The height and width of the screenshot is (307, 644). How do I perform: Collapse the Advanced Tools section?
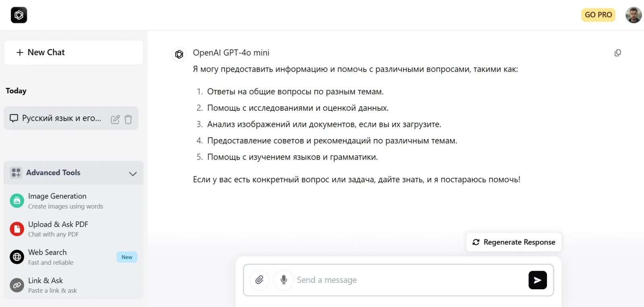point(133,173)
